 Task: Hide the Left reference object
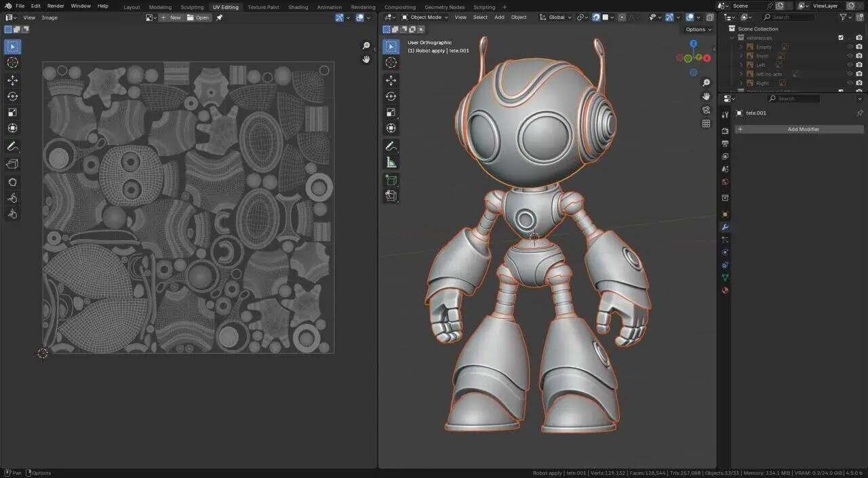[x=850, y=65]
